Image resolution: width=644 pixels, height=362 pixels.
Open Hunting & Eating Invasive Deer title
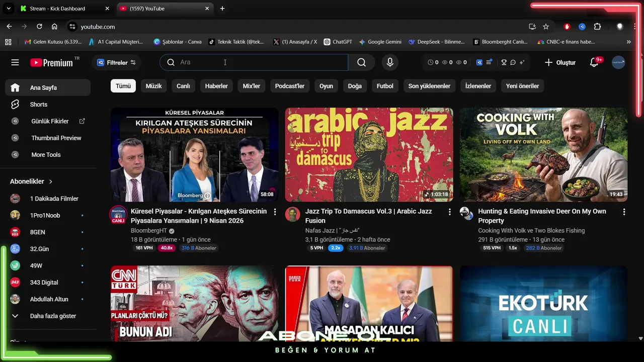point(542,216)
